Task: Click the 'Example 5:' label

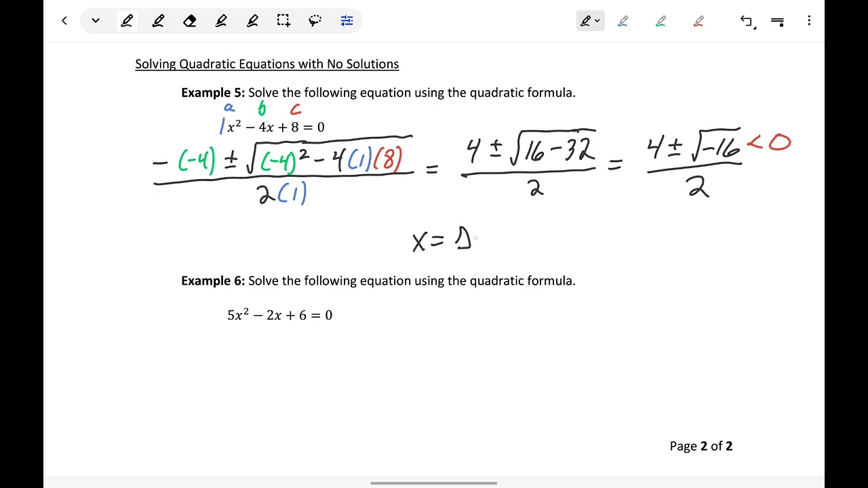Action: (x=213, y=92)
